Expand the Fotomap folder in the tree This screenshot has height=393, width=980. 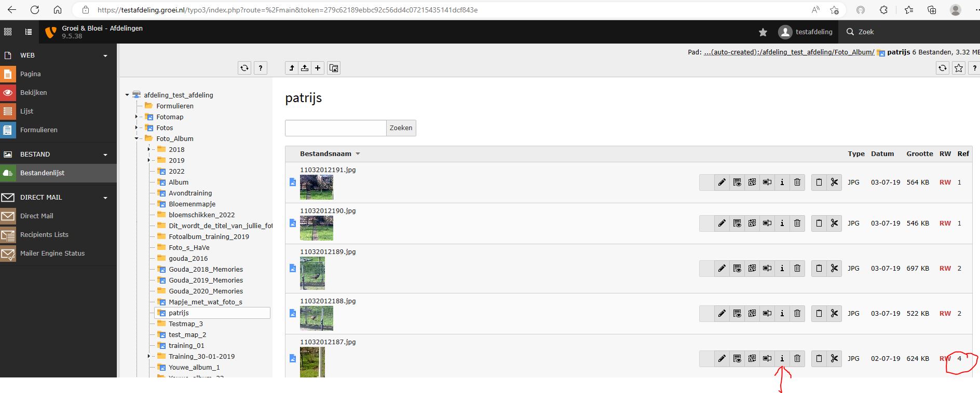click(x=137, y=117)
